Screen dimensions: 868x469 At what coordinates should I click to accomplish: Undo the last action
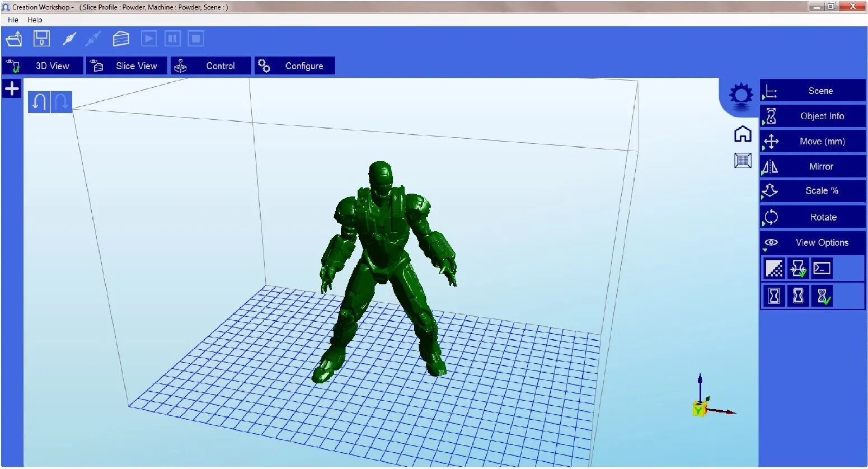tap(39, 102)
